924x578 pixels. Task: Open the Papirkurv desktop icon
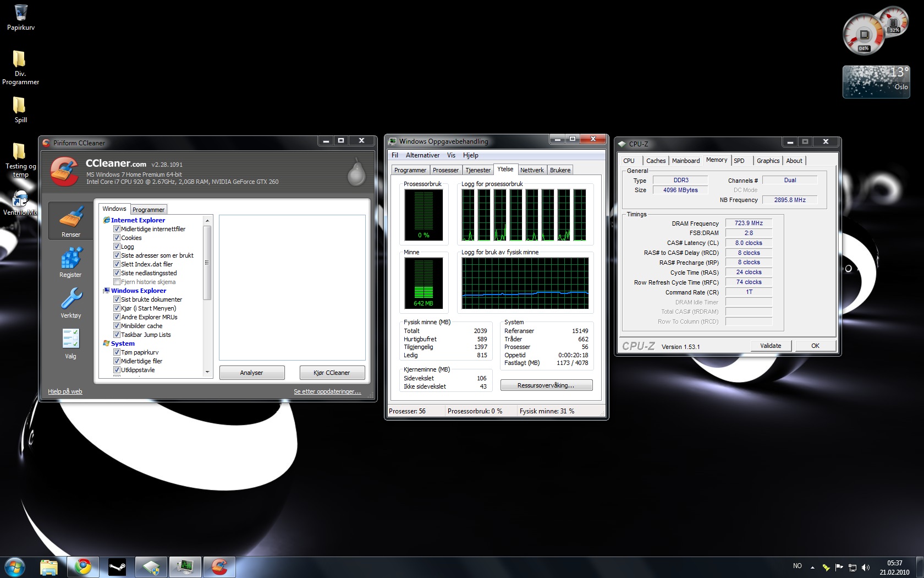(x=21, y=17)
